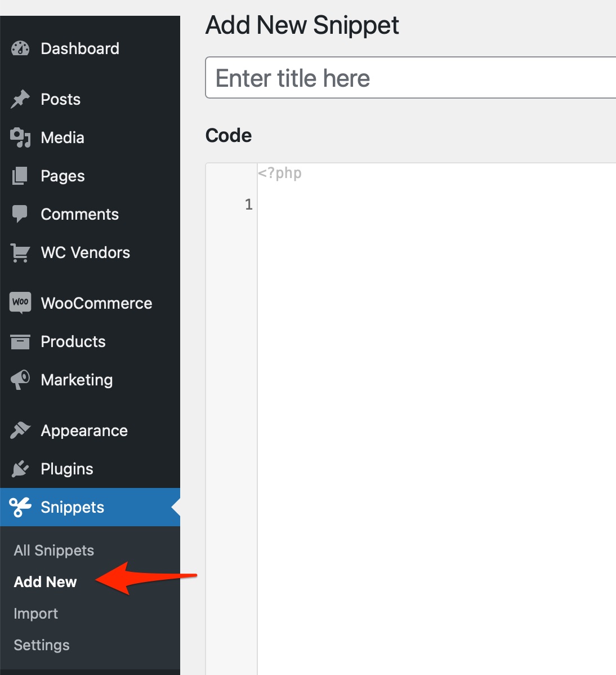Click the Media camera and music note icon
Screen dimensions: 616x675
coord(20,137)
